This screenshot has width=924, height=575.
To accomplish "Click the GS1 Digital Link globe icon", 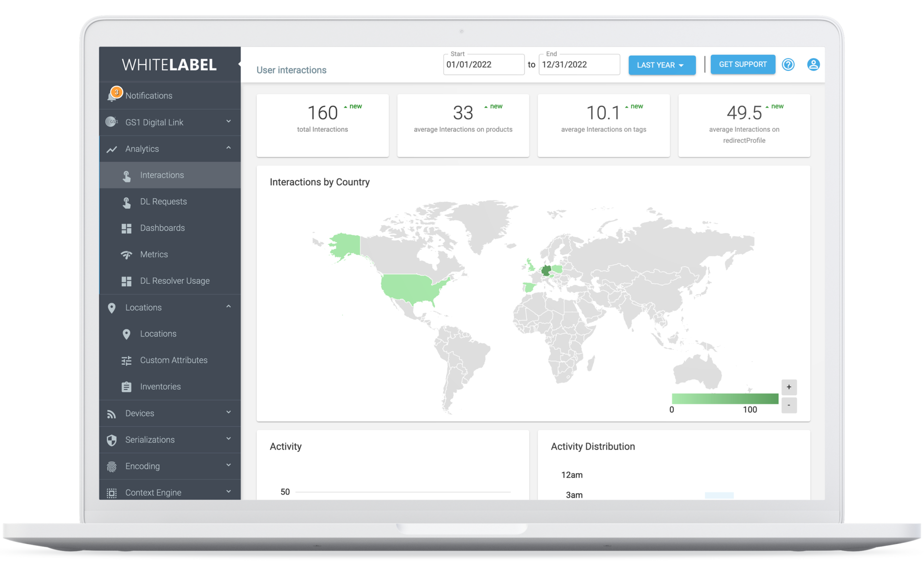I will click(112, 122).
